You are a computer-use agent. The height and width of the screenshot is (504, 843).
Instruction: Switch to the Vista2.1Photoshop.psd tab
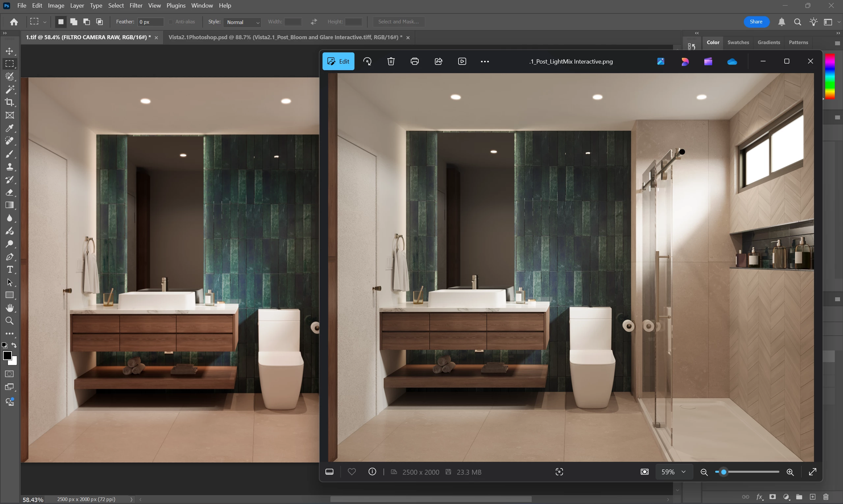[285, 37]
